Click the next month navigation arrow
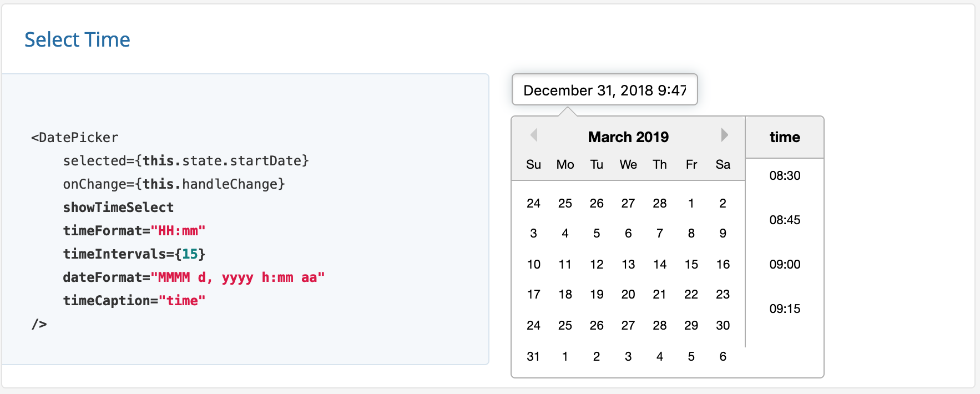The height and width of the screenshot is (394, 980). [x=724, y=135]
